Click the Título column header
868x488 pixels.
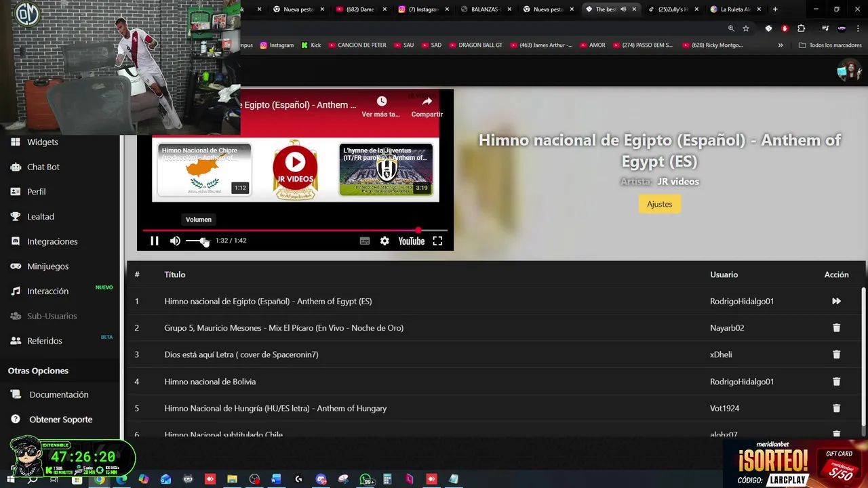(174, 274)
